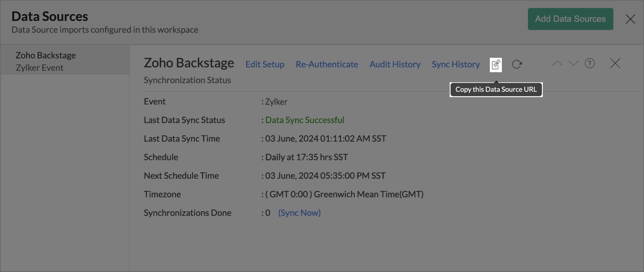The height and width of the screenshot is (272, 644).
Task: Click the Next Schedule Time value
Action: (325, 175)
